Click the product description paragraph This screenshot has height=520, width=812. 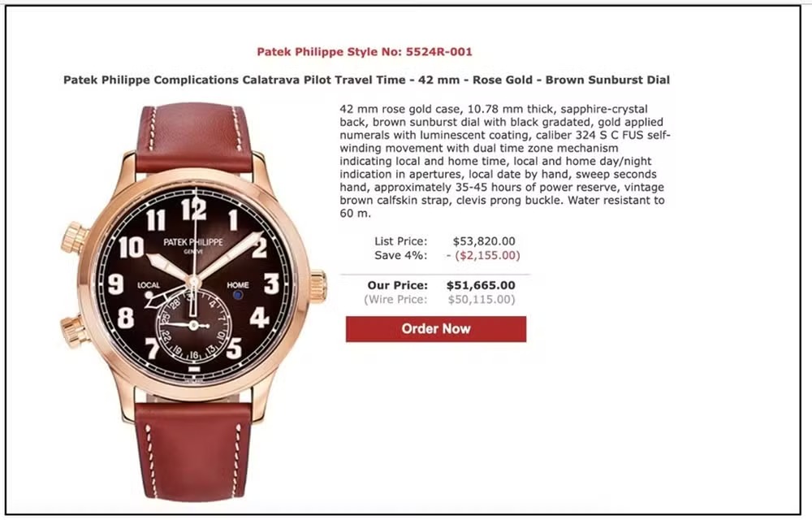pyautogui.click(x=505, y=161)
